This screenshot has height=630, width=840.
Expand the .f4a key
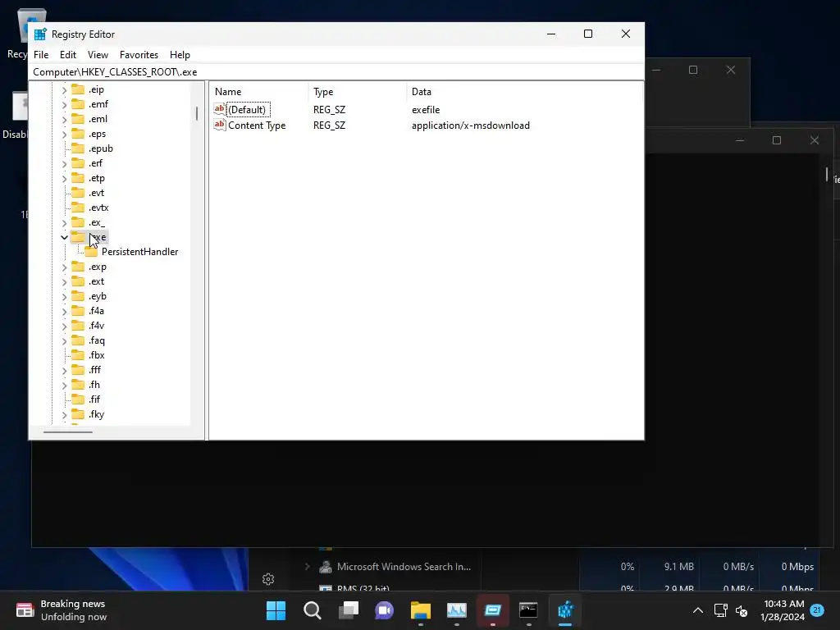click(64, 311)
